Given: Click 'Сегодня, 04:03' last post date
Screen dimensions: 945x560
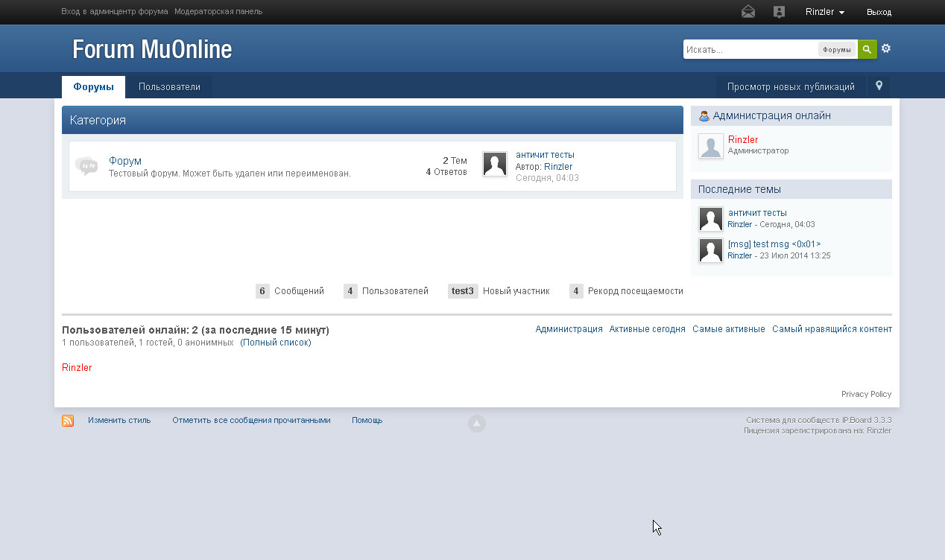Looking at the screenshot, I should coord(547,178).
